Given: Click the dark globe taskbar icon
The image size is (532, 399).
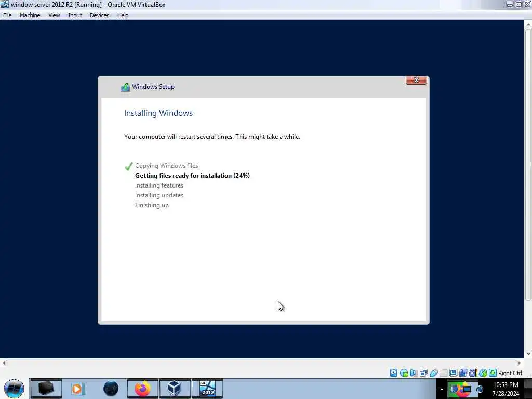Looking at the screenshot, I should [x=111, y=389].
